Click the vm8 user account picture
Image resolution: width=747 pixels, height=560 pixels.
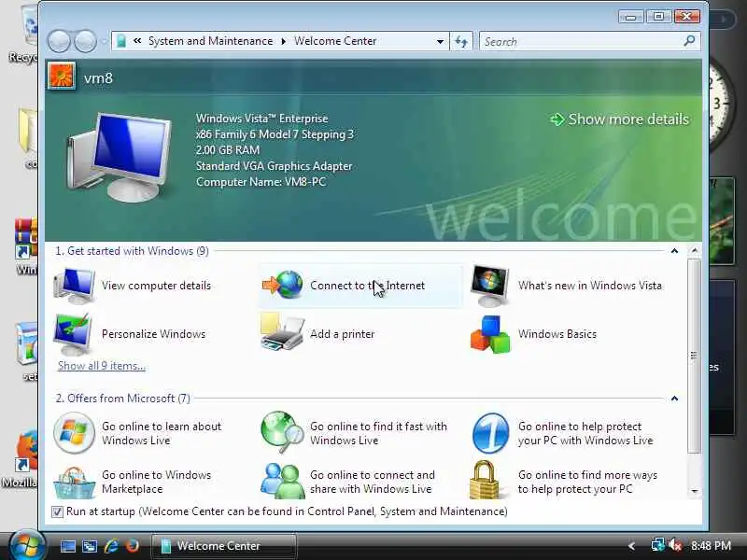click(x=62, y=77)
